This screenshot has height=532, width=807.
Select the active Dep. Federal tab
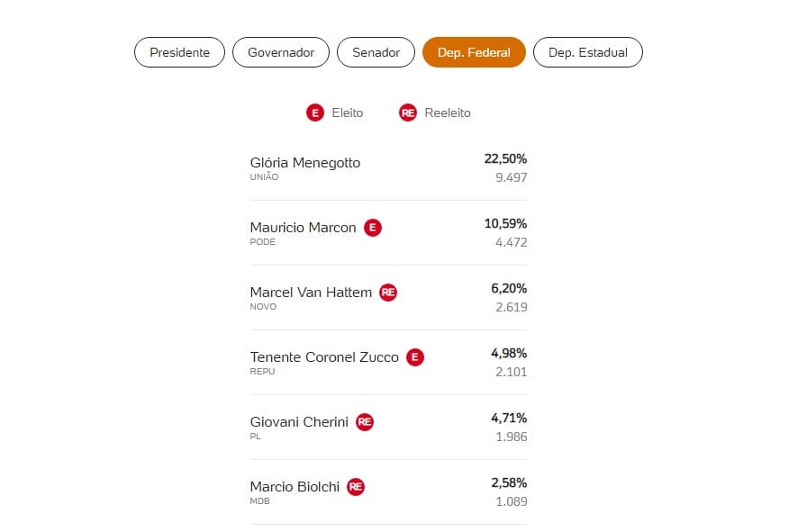[x=474, y=52]
